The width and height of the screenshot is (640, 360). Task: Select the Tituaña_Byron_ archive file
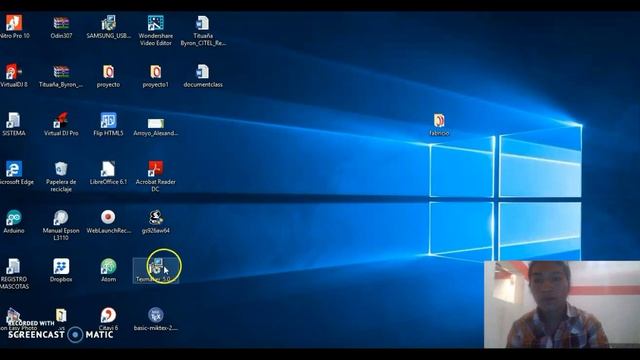point(61,72)
